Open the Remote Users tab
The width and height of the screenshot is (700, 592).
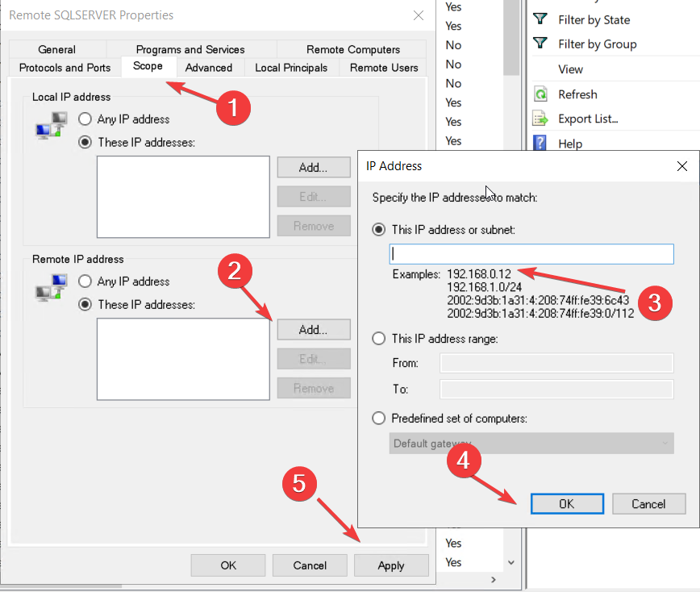(x=384, y=68)
